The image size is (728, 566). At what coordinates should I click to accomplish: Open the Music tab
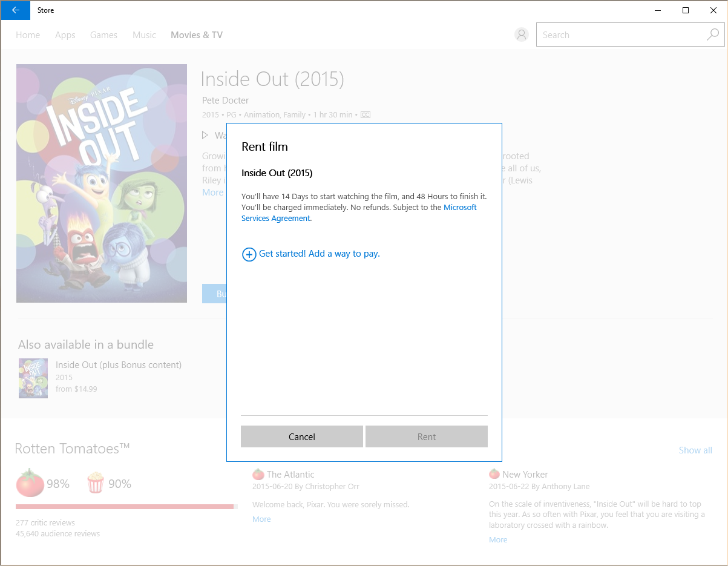(x=145, y=35)
